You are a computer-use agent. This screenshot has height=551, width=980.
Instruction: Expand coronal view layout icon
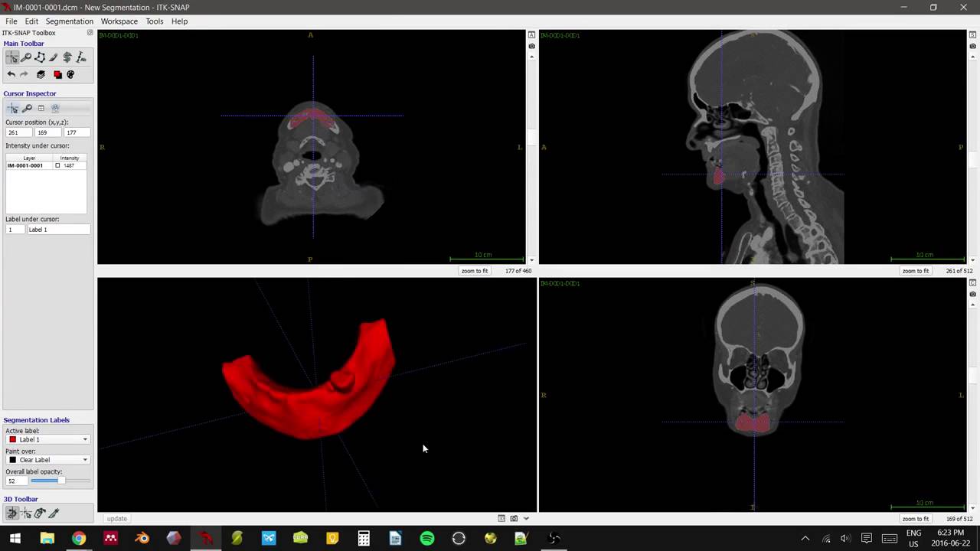click(x=973, y=283)
